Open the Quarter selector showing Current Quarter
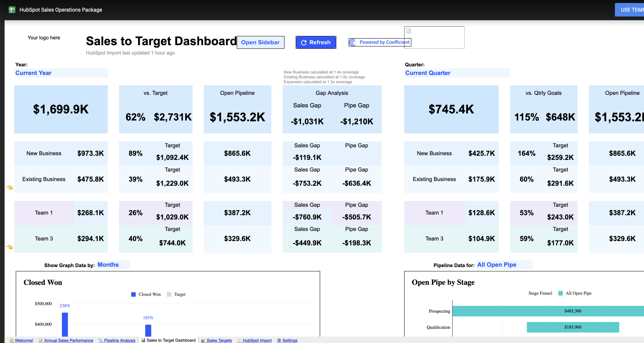644x343 pixels. 456,73
